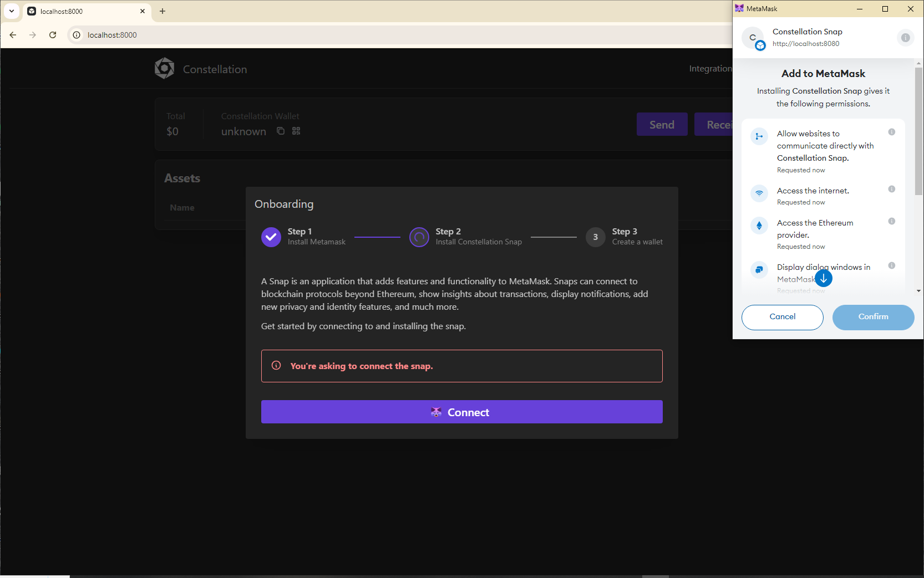Image resolution: width=924 pixels, height=578 pixels.
Task: Click the Step 2 progress circle
Action: (419, 237)
